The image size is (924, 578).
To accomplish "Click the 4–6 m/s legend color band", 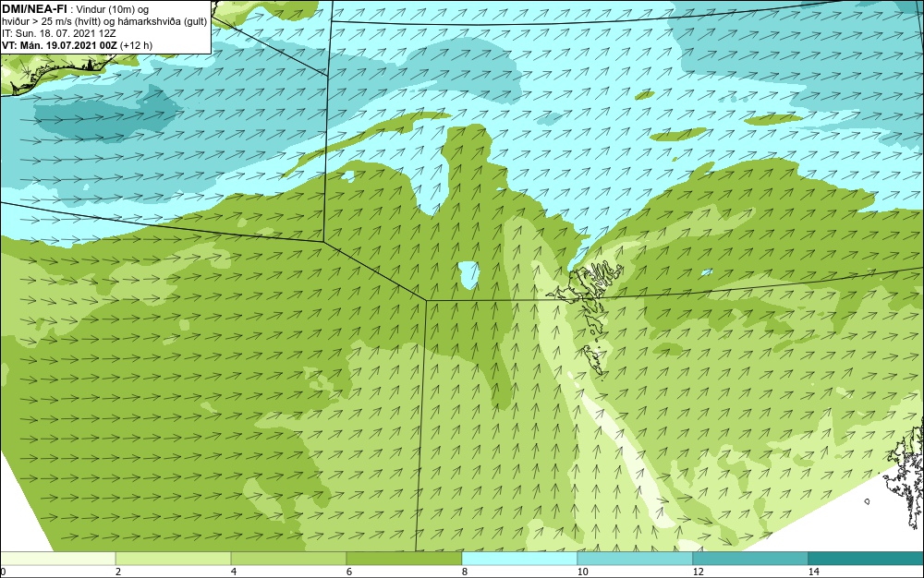I will 288,559.
